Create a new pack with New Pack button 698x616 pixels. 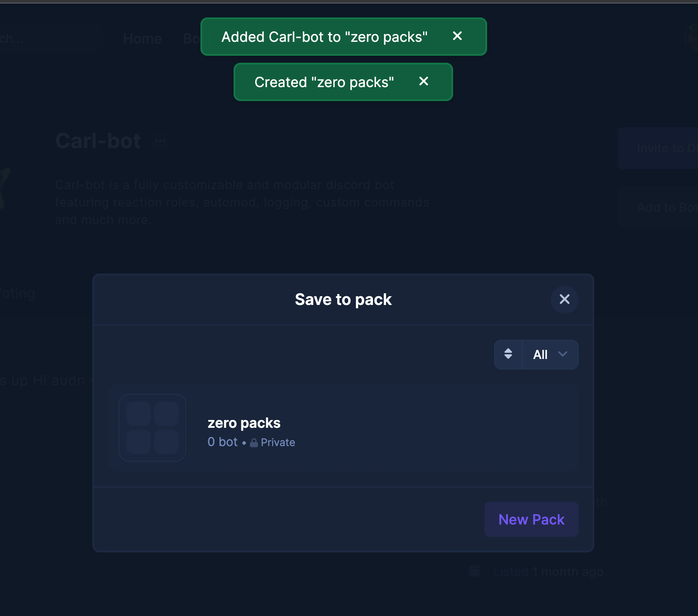coord(531,519)
